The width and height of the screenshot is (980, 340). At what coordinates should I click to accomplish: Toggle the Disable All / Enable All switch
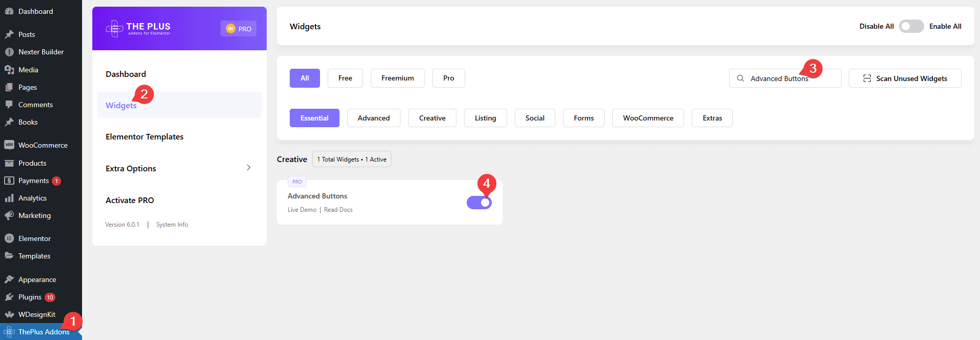click(911, 26)
